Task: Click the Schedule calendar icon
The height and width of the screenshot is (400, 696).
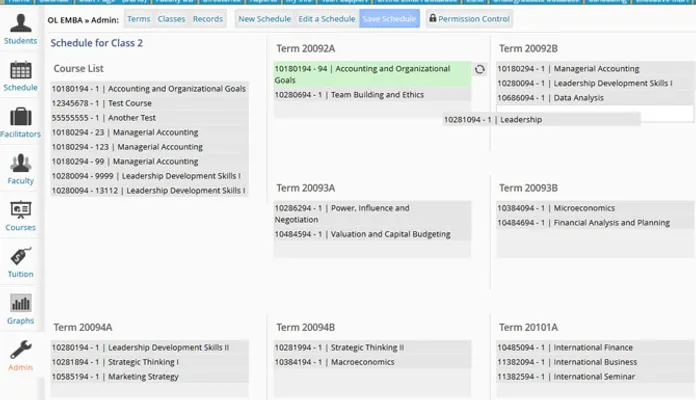Action: click(20, 71)
